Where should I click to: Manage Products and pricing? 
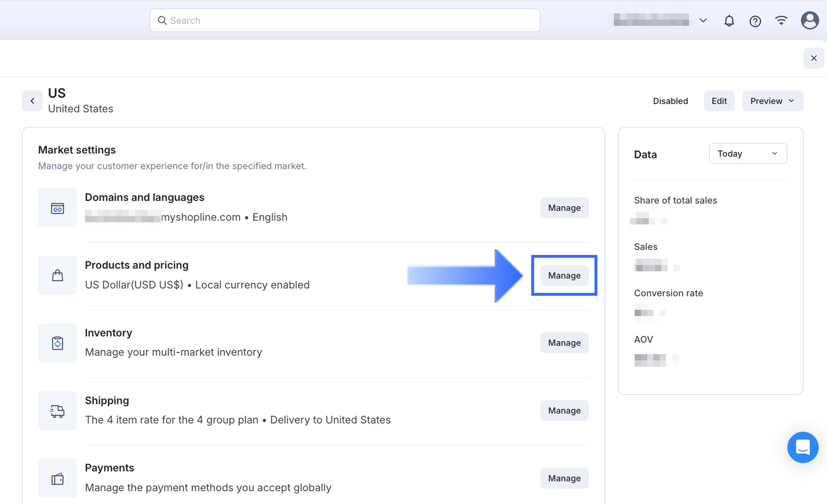564,275
